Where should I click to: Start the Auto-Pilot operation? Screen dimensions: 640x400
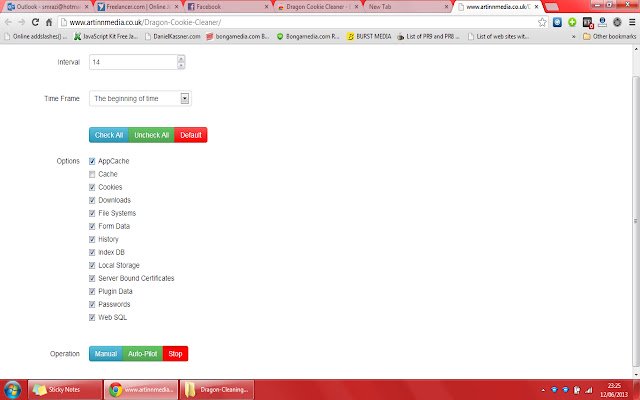coord(142,354)
